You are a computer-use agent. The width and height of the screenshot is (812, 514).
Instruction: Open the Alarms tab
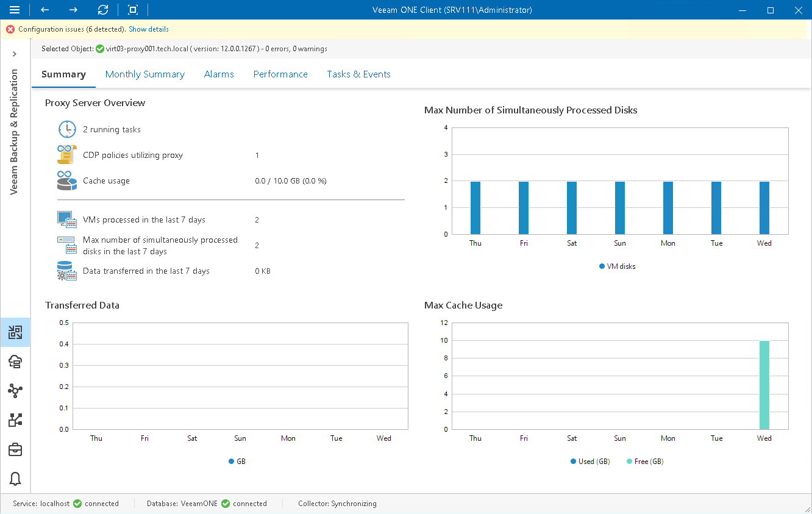(x=219, y=74)
